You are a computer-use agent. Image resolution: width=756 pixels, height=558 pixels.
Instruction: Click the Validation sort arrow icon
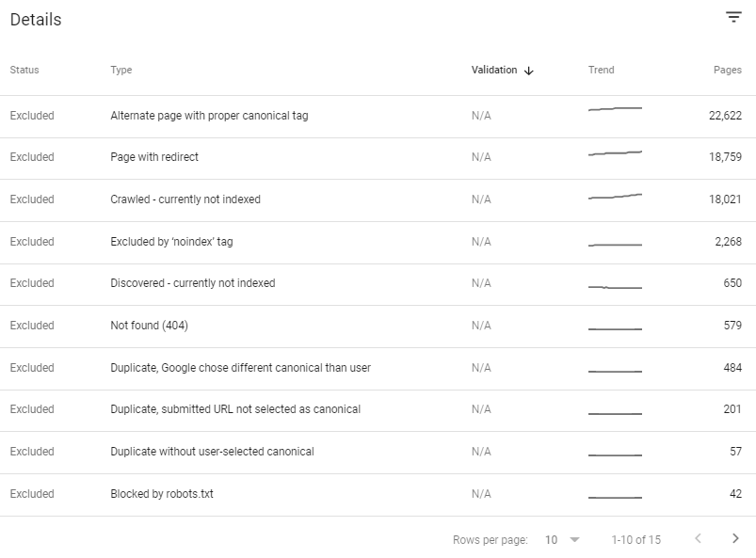(x=529, y=71)
